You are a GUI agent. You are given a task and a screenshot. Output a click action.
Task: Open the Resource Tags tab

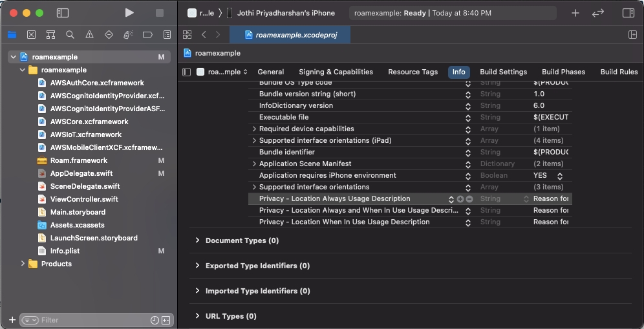tap(413, 72)
